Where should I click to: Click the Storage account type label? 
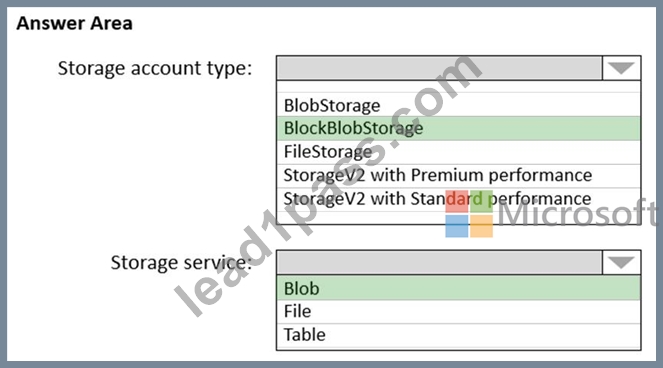155,69
